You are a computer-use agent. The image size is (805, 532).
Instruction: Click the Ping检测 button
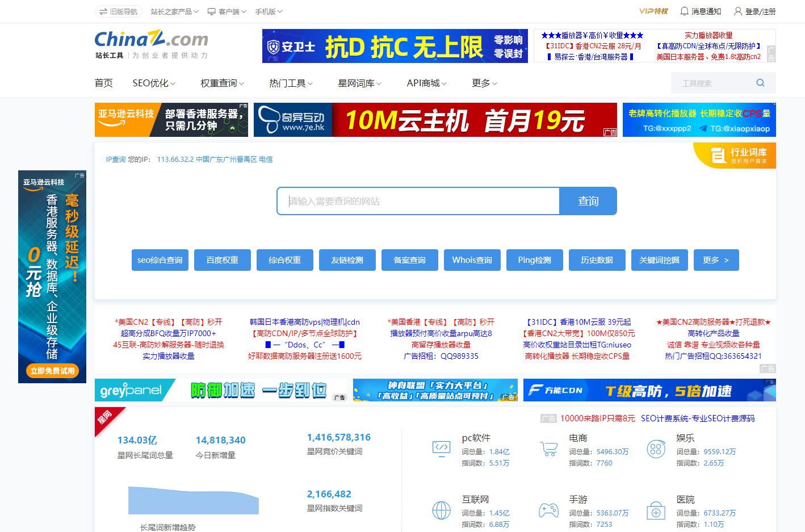point(535,260)
